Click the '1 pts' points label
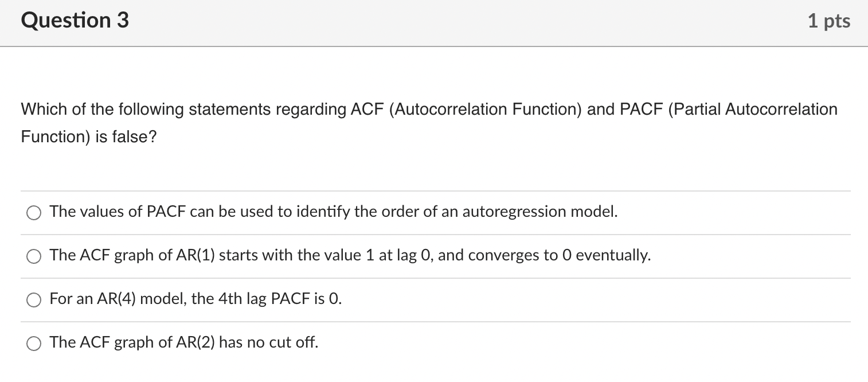 829,21
